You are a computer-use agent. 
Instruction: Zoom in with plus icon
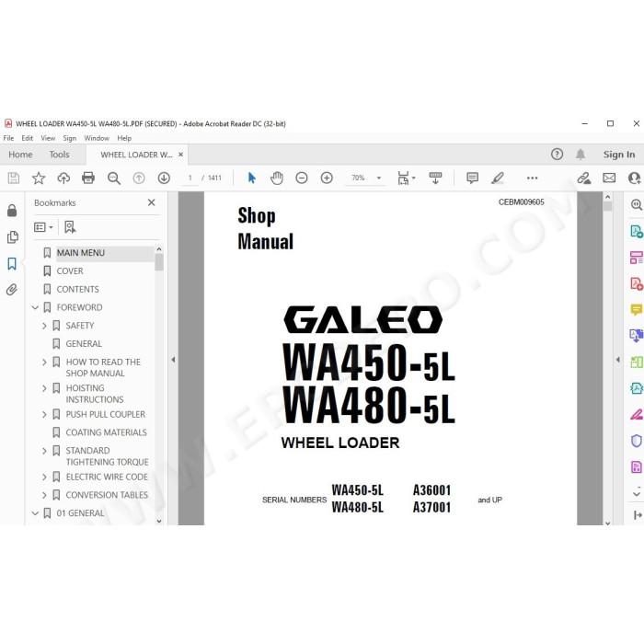click(327, 178)
